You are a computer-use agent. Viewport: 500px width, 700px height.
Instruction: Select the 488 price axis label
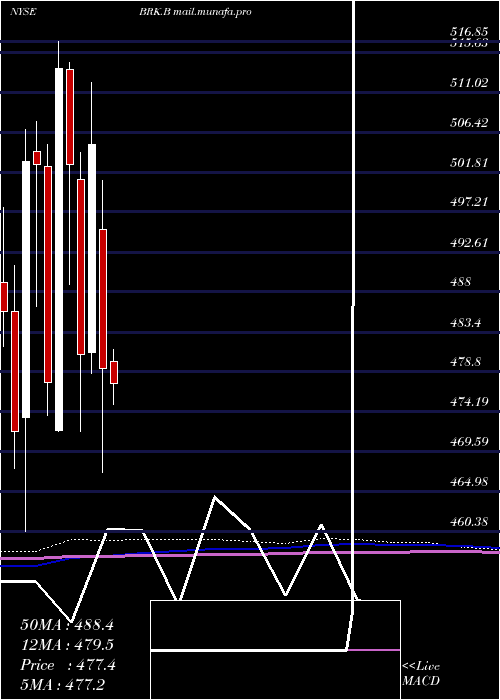[460, 282]
